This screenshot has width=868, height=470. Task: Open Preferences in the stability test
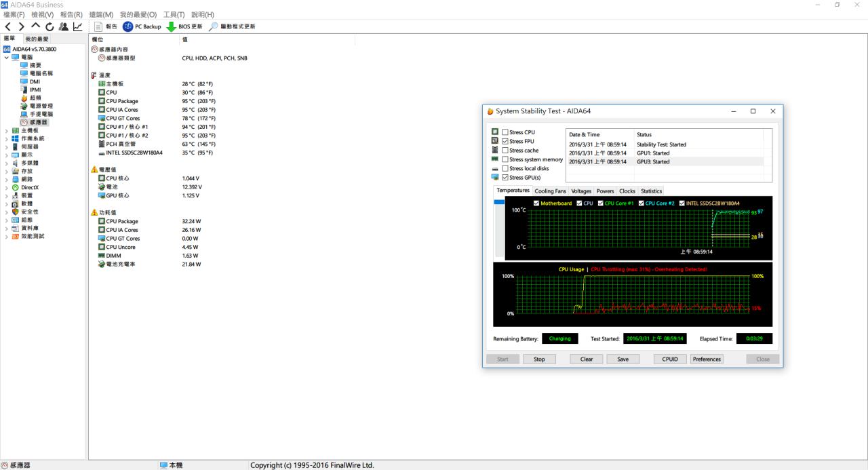[x=707, y=359]
